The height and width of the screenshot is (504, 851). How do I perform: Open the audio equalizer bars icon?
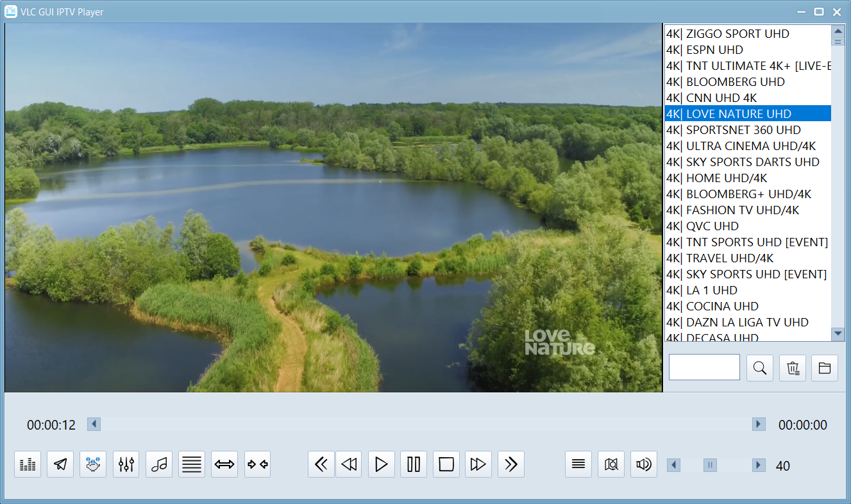click(x=28, y=464)
